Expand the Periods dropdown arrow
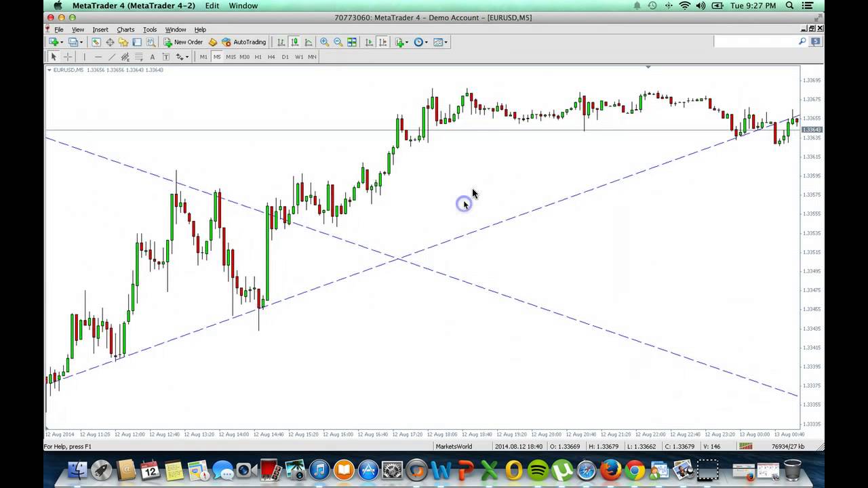 click(x=427, y=42)
